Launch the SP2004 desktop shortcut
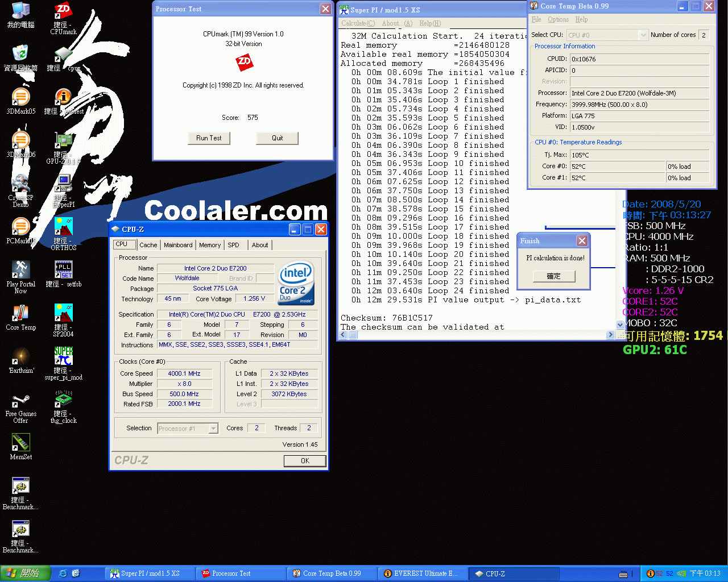The height and width of the screenshot is (582, 728). [63, 321]
